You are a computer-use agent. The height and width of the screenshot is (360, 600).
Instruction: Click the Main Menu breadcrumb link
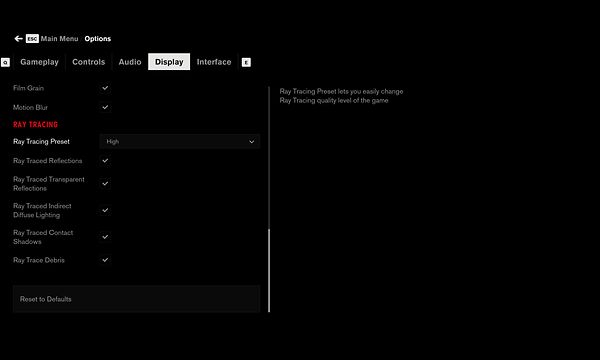tap(59, 39)
